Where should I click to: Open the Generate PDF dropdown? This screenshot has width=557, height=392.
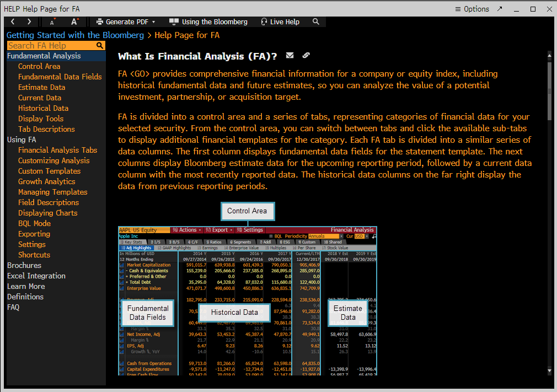tap(126, 22)
